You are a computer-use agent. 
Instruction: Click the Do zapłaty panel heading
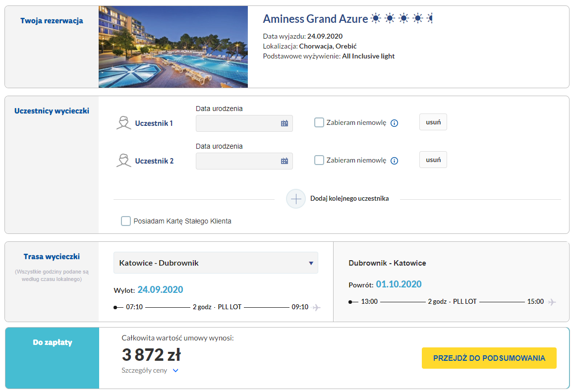tap(53, 342)
